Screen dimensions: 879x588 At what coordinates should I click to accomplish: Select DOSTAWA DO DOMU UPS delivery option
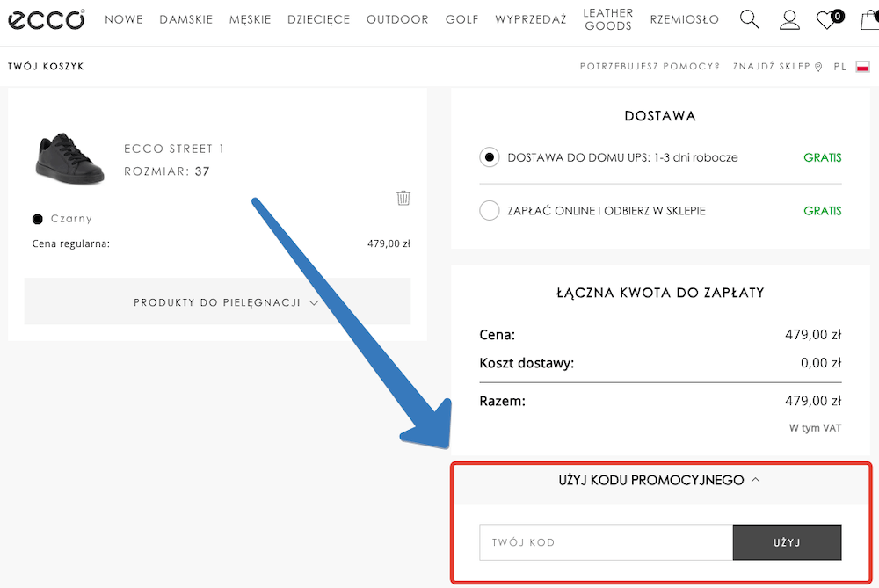(x=489, y=157)
